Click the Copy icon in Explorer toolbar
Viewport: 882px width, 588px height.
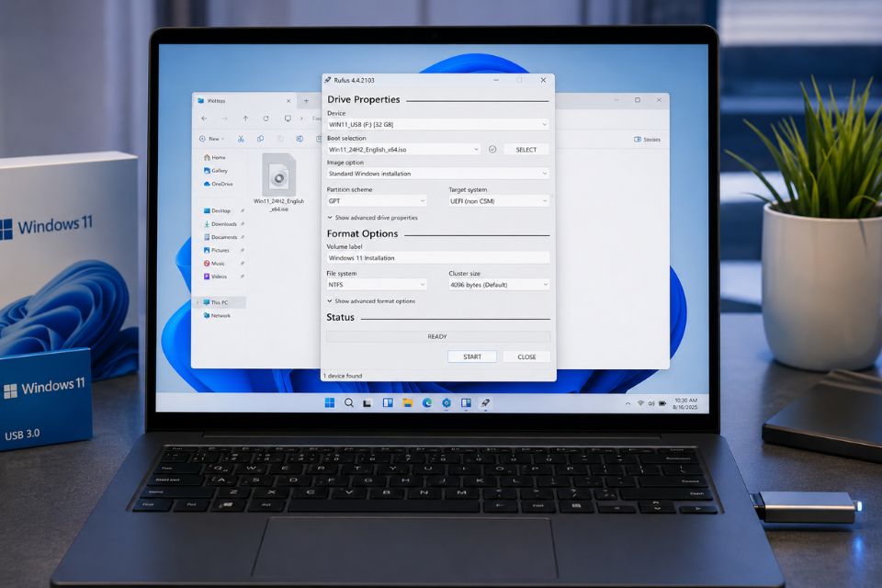point(260,139)
